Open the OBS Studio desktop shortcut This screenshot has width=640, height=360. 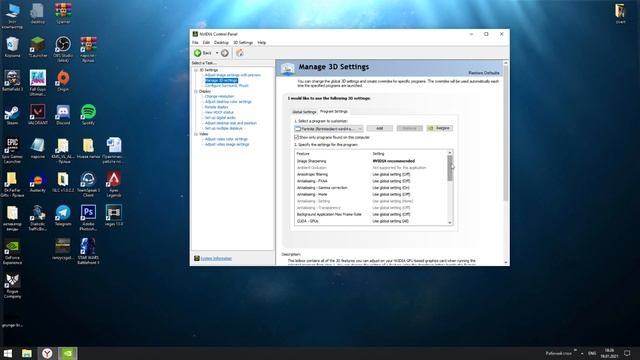[x=63, y=49]
